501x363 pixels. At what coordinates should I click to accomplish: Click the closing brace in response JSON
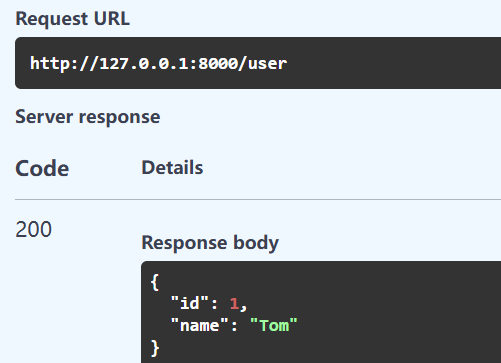pyautogui.click(x=155, y=348)
